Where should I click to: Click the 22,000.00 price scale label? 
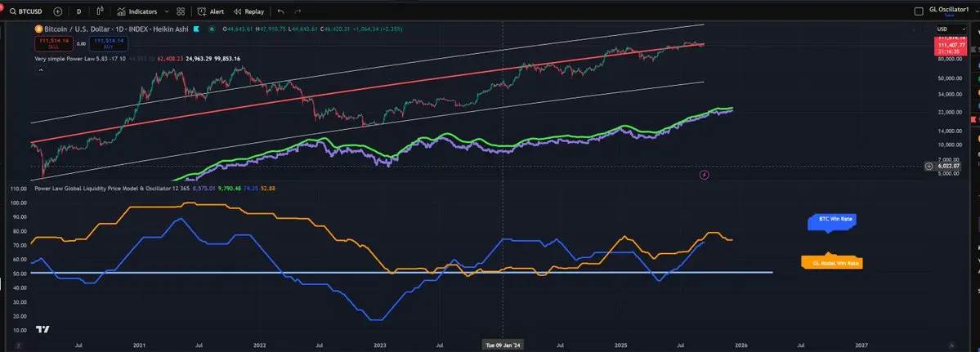[948, 113]
